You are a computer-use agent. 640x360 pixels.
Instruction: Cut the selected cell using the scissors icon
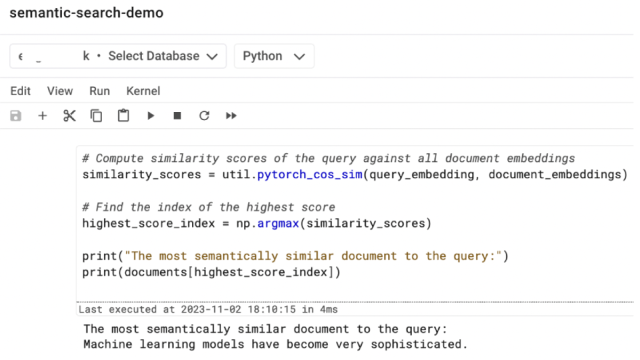[x=69, y=116]
